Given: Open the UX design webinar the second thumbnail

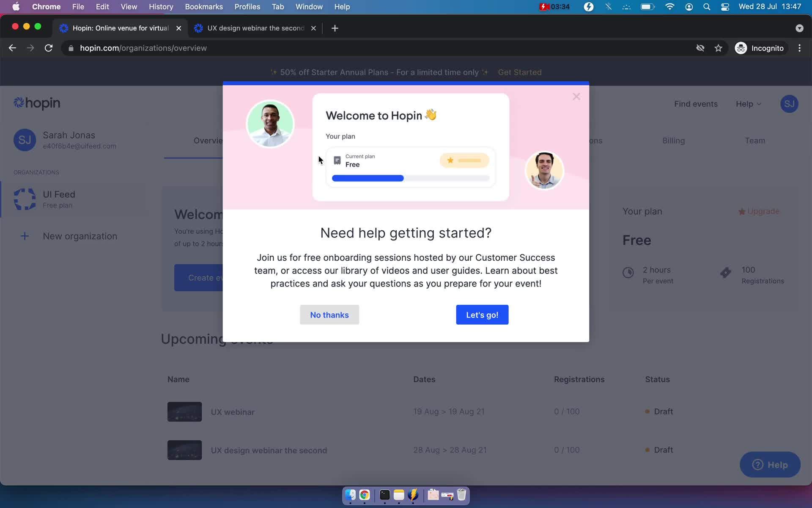Looking at the screenshot, I should [x=184, y=450].
